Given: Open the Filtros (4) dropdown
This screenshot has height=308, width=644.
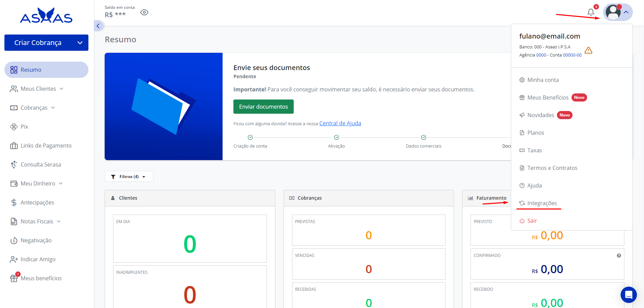Looking at the screenshot, I should (129, 176).
